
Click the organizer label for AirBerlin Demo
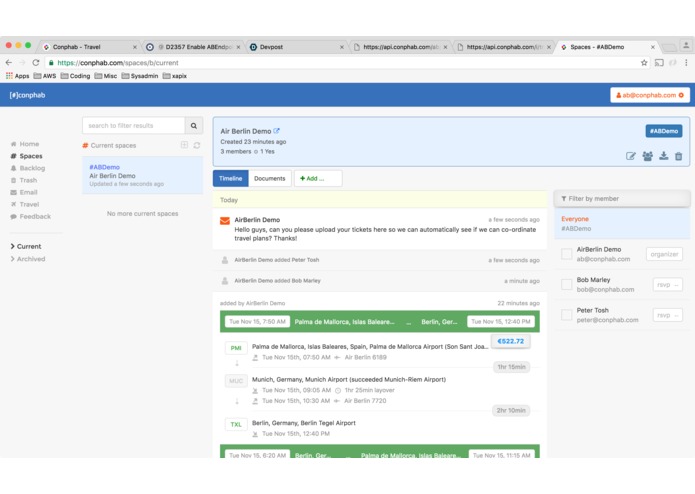(664, 254)
